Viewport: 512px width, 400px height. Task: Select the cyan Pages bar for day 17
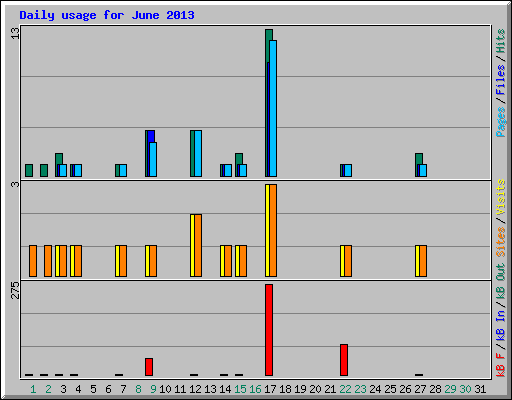pos(273,108)
